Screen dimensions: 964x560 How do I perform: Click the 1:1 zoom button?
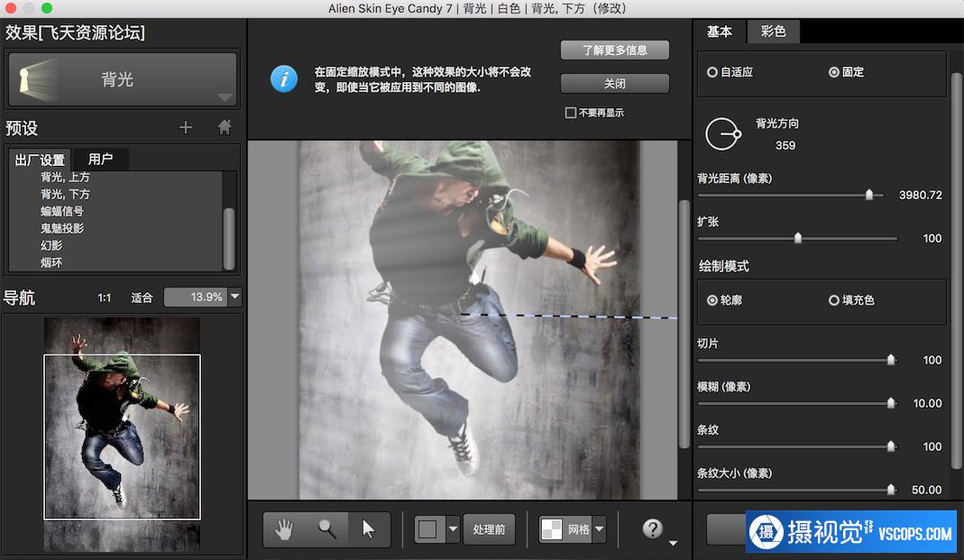pos(104,298)
